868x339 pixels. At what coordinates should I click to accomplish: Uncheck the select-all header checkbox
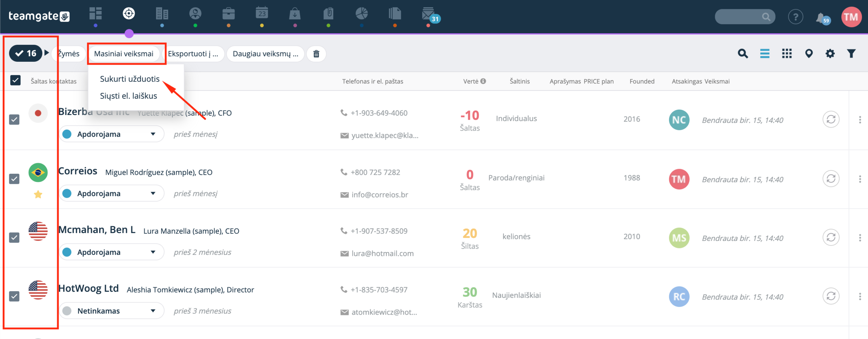click(x=15, y=80)
